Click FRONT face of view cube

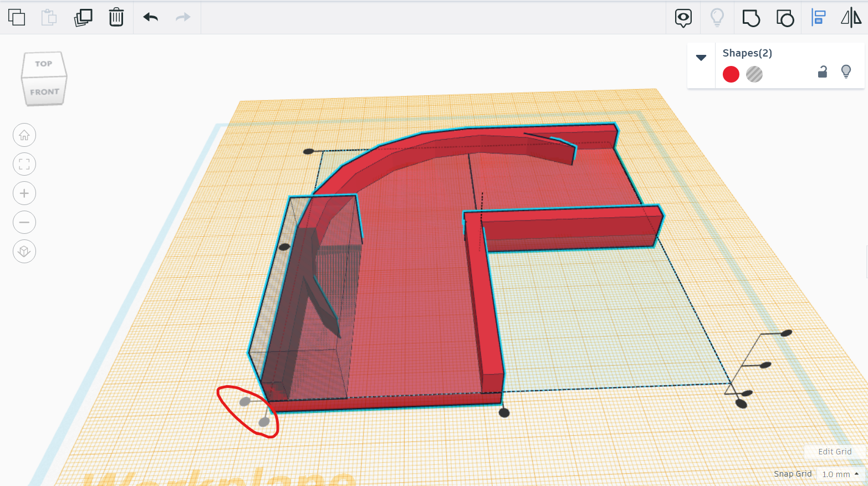44,91
